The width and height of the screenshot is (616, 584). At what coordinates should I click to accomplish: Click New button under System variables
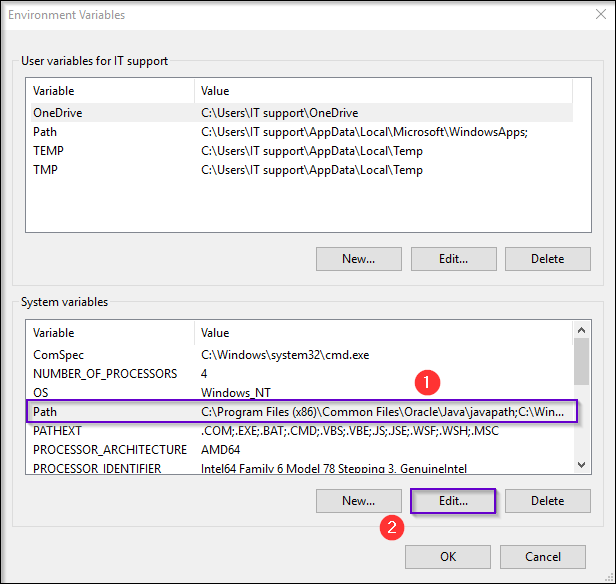pyautogui.click(x=358, y=500)
